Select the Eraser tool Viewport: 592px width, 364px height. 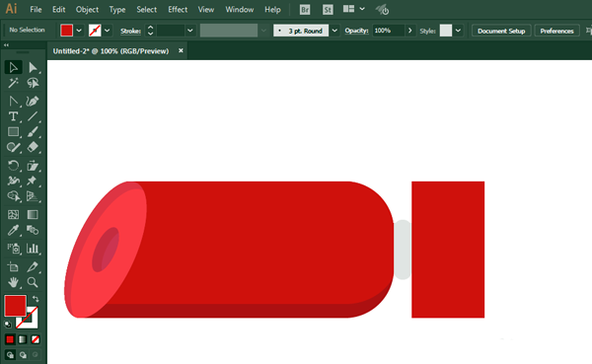33,147
